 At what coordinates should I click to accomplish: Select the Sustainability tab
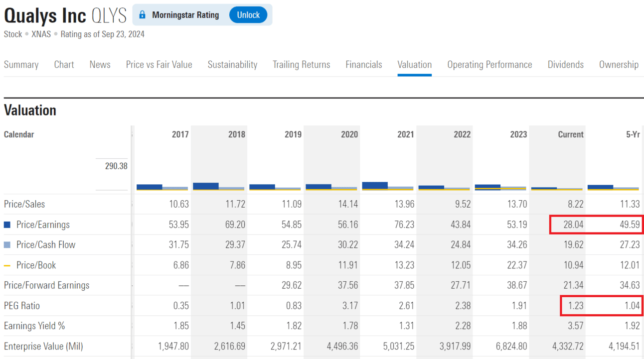coord(232,65)
